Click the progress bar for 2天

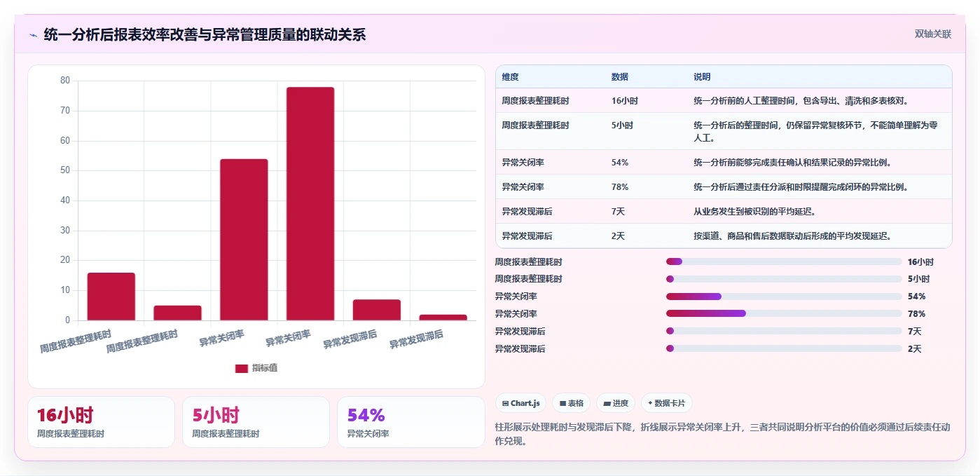point(784,348)
